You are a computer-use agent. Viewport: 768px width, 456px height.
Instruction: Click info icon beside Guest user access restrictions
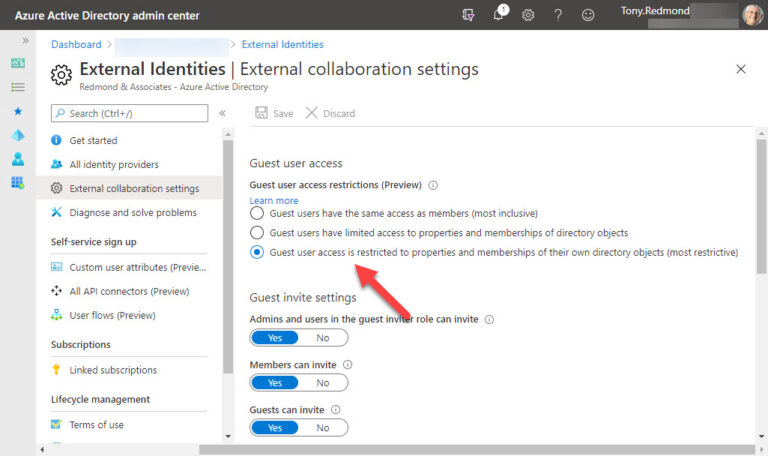tap(433, 185)
